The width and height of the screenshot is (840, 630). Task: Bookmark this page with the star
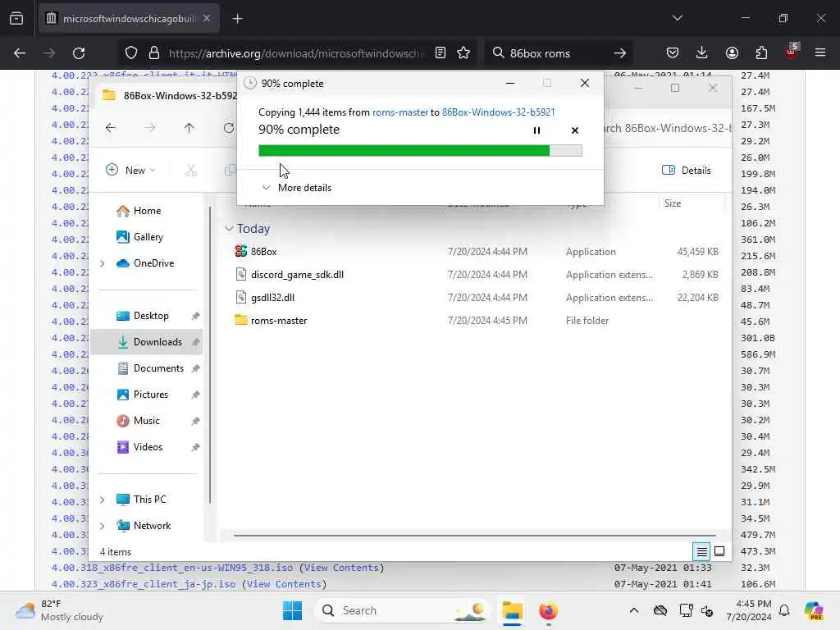pos(463,53)
